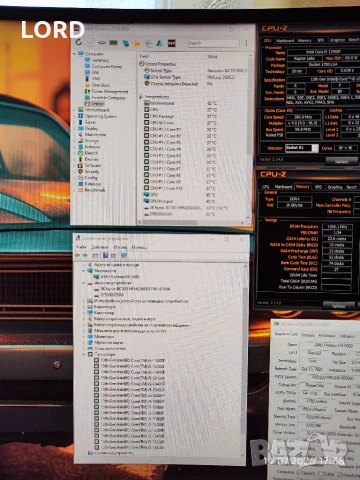Click the Config icon in AIDA64 tree
This screenshot has height=480, width=360.
(80, 178)
